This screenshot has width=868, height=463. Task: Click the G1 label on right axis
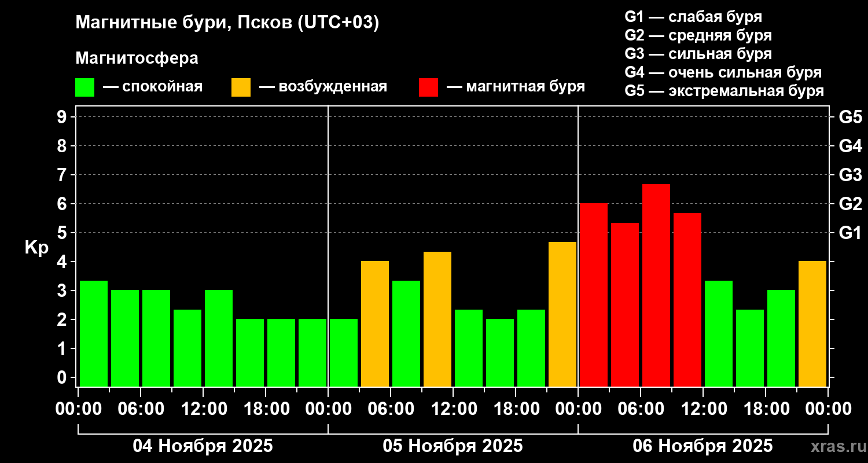(850, 233)
